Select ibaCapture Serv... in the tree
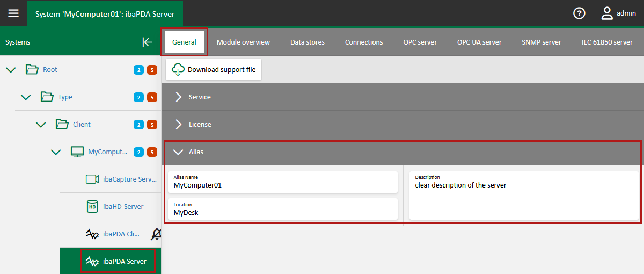This screenshot has width=644, height=274. click(130, 179)
